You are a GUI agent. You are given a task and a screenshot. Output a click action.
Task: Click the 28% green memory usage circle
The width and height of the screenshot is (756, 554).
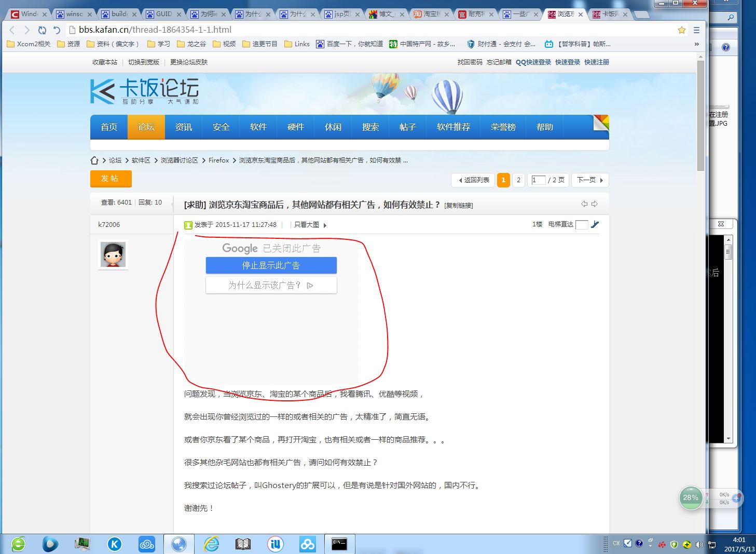691,498
